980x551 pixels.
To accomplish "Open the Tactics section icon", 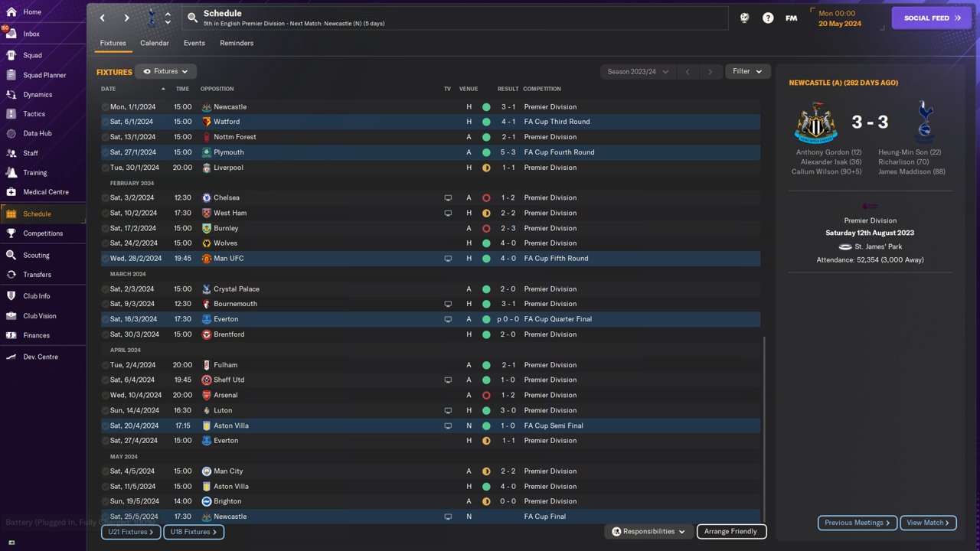I will (11, 113).
